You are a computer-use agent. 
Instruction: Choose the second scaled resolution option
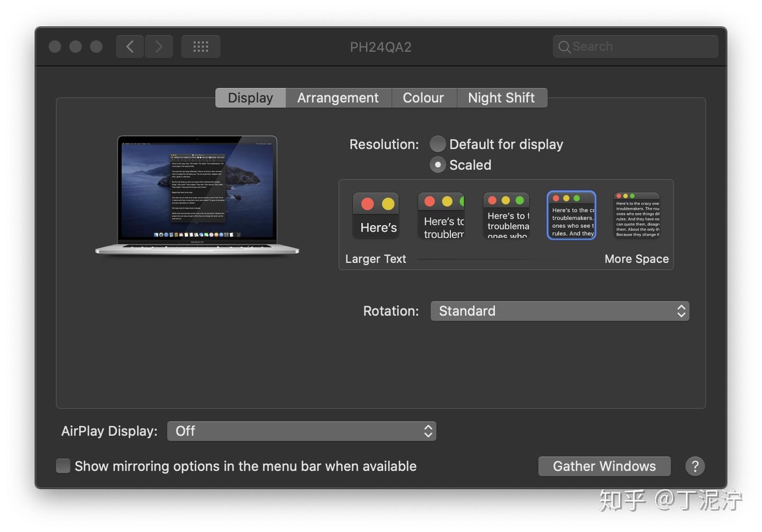(441, 215)
